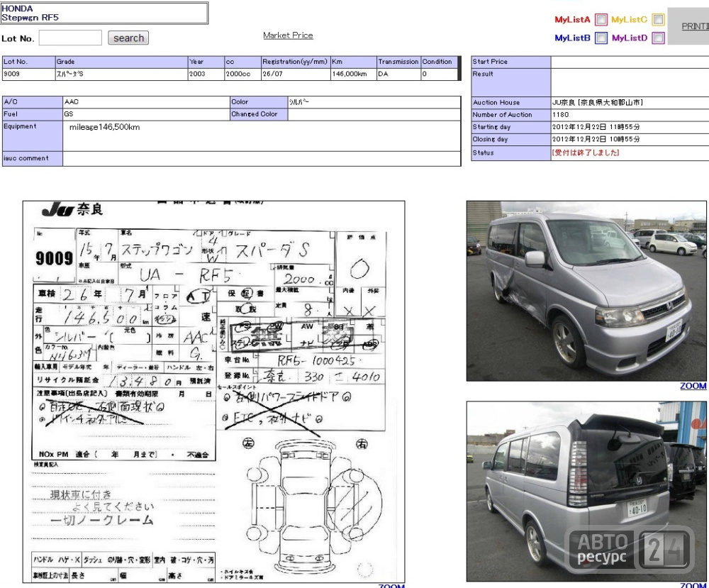Tick the MyListD checkbox
The image size is (709, 588).
(659, 38)
